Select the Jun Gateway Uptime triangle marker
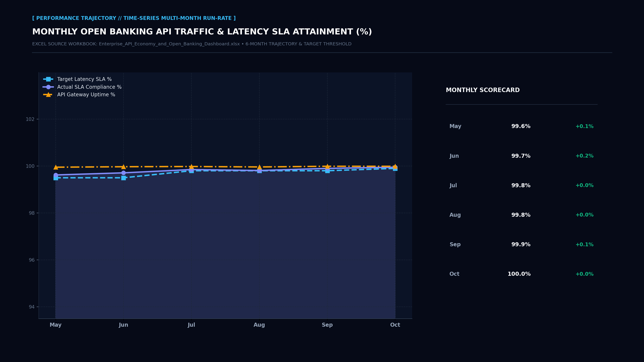 point(123,167)
